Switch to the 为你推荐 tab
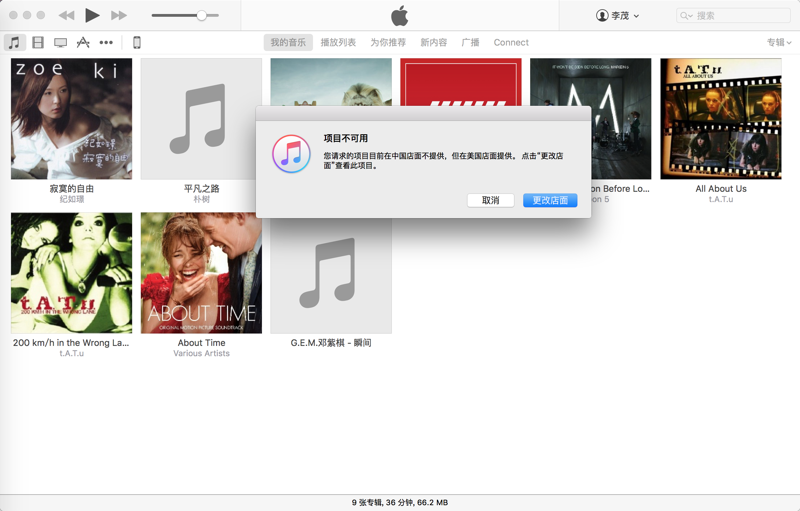800x511 pixels. tap(388, 42)
